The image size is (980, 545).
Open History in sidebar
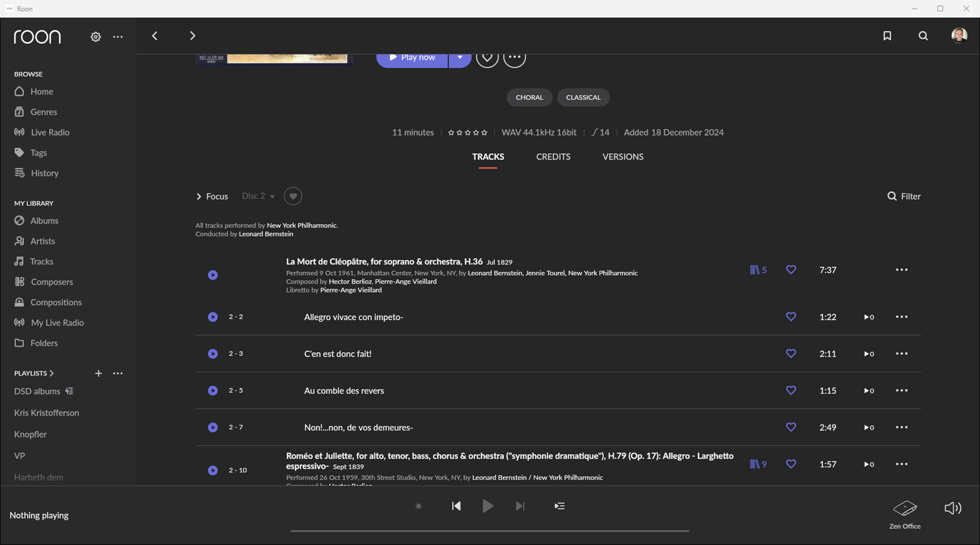click(x=37, y=173)
